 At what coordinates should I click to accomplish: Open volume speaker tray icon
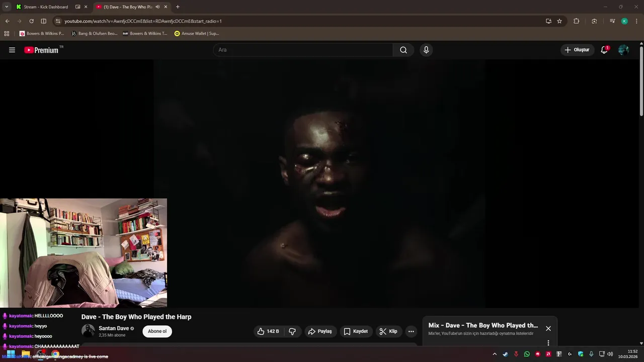tap(610, 354)
